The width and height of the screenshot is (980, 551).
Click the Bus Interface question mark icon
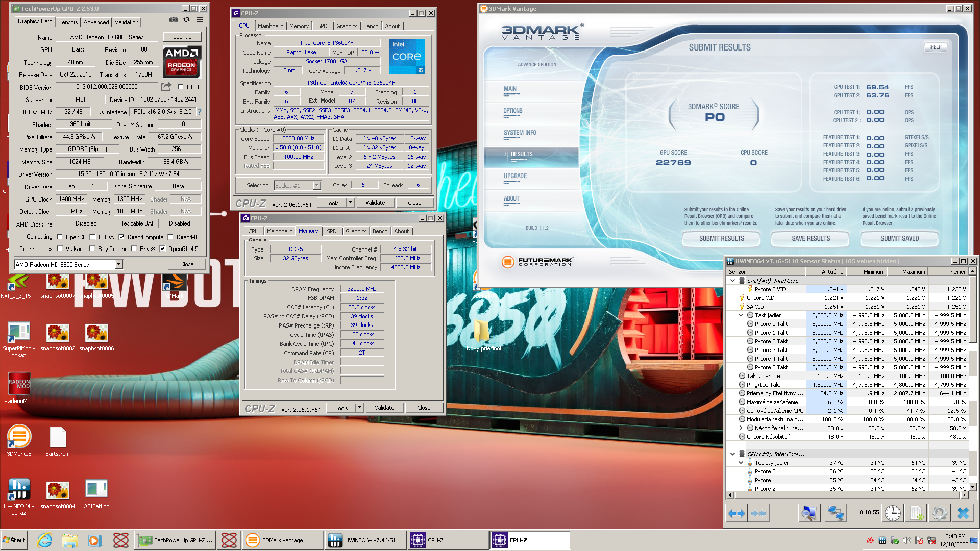(x=199, y=112)
